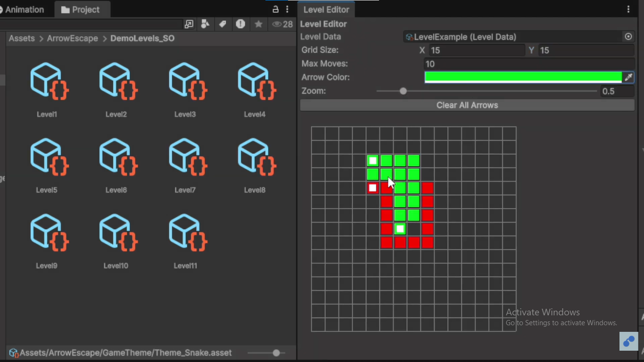This screenshot has width=644, height=362.
Task: Select the Level Editor tab
Action: click(326, 9)
